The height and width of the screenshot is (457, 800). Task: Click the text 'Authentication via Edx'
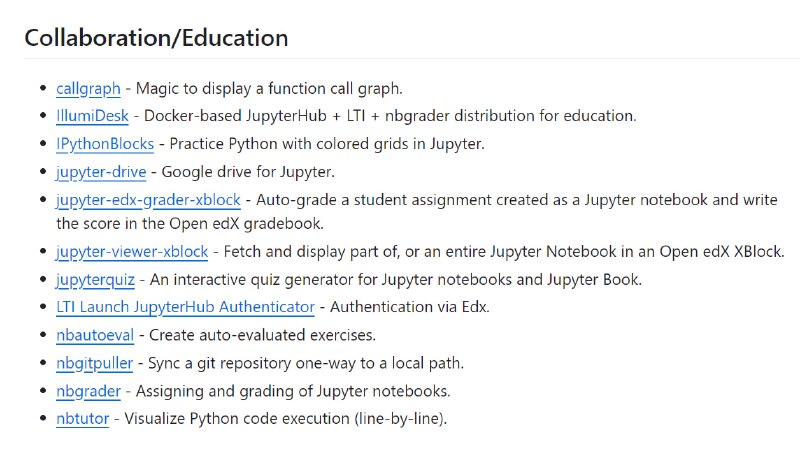point(408,307)
